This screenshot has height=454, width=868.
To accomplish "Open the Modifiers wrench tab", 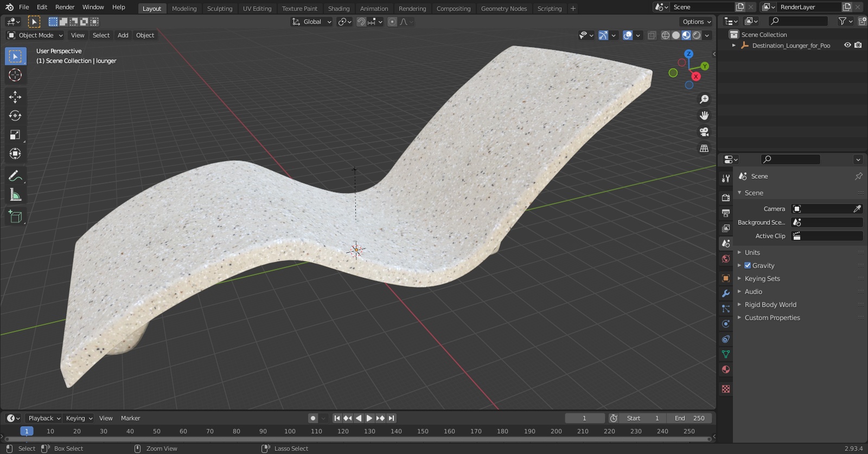I will point(725,293).
